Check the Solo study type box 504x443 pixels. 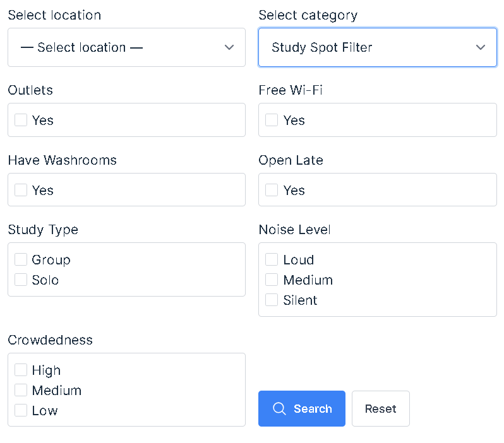click(x=21, y=280)
